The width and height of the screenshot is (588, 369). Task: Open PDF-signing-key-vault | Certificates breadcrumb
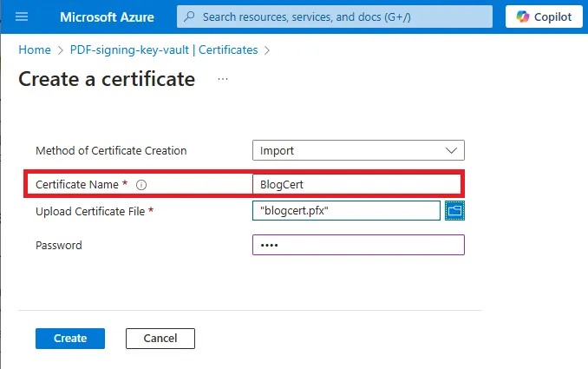[164, 50]
